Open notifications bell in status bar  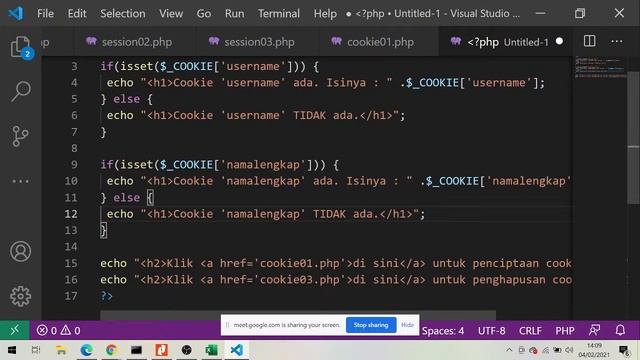tap(620, 330)
